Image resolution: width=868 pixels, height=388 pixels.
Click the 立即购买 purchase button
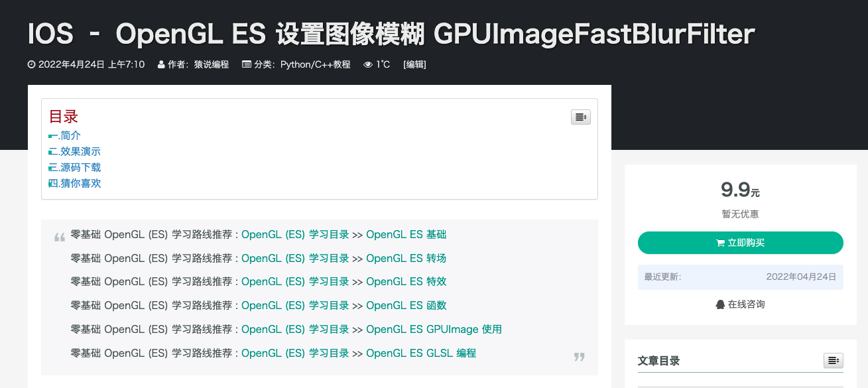point(740,243)
